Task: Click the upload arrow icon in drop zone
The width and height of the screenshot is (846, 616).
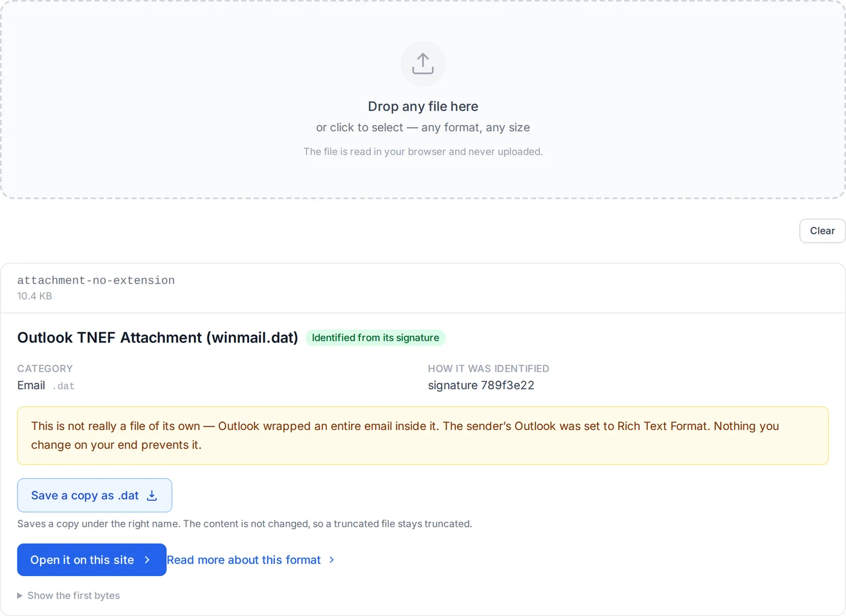Action: point(423,63)
